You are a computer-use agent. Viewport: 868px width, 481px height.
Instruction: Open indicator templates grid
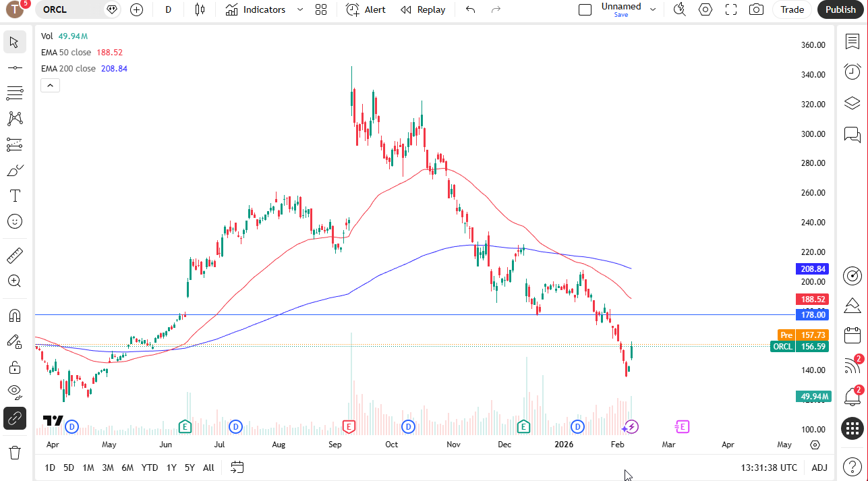[321, 9]
